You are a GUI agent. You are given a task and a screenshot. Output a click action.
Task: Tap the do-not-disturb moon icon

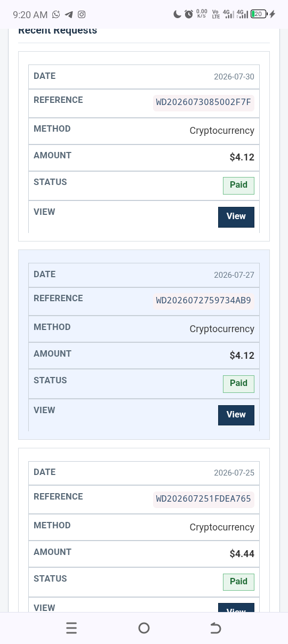178,14
